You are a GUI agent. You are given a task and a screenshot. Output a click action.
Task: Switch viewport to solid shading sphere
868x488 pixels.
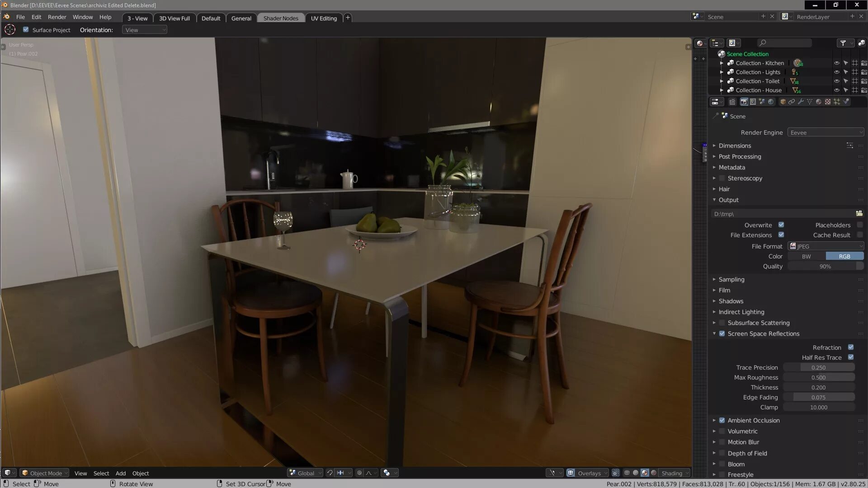(636, 473)
